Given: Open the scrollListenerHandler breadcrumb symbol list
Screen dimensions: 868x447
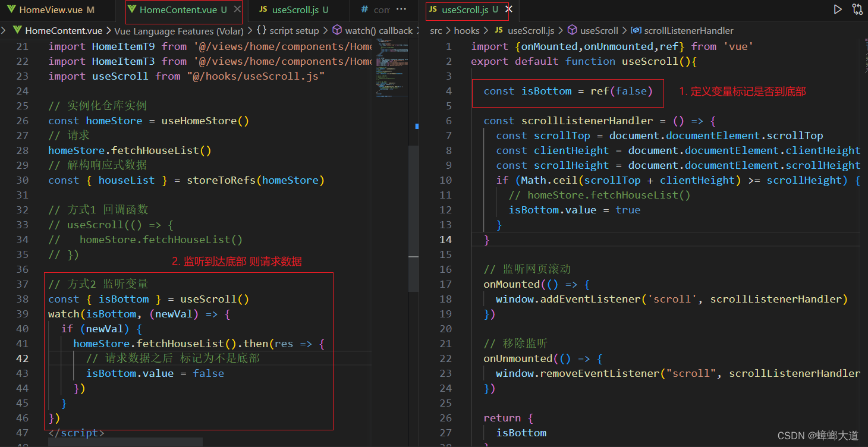Looking at the screenshot, I should point(688,30).
